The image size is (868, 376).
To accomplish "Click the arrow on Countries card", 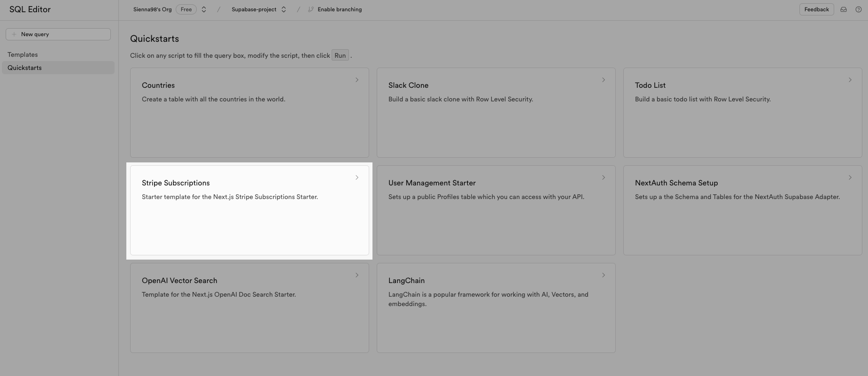I will [x=357, y=80].
